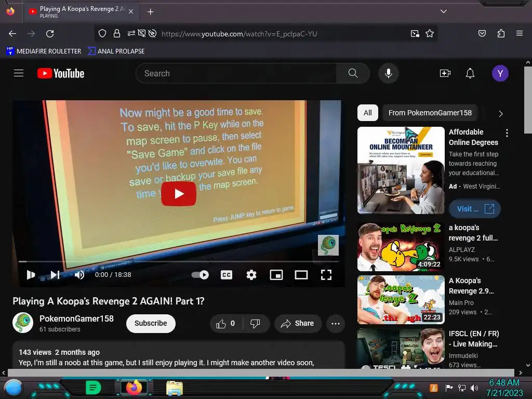Open the Create video icon
The width and height of the screenshot is (532, 399).
445,73
